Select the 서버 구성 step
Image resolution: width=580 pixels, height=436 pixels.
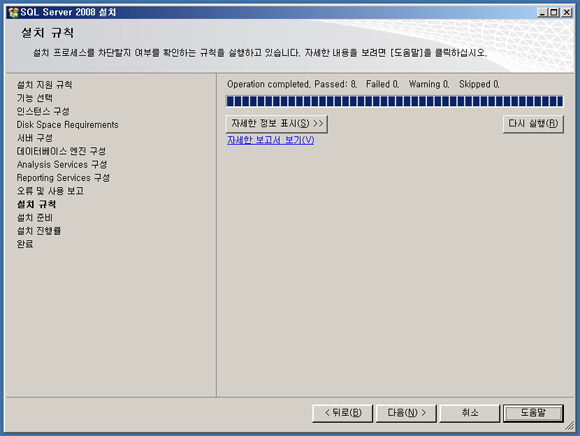[35, 138]
